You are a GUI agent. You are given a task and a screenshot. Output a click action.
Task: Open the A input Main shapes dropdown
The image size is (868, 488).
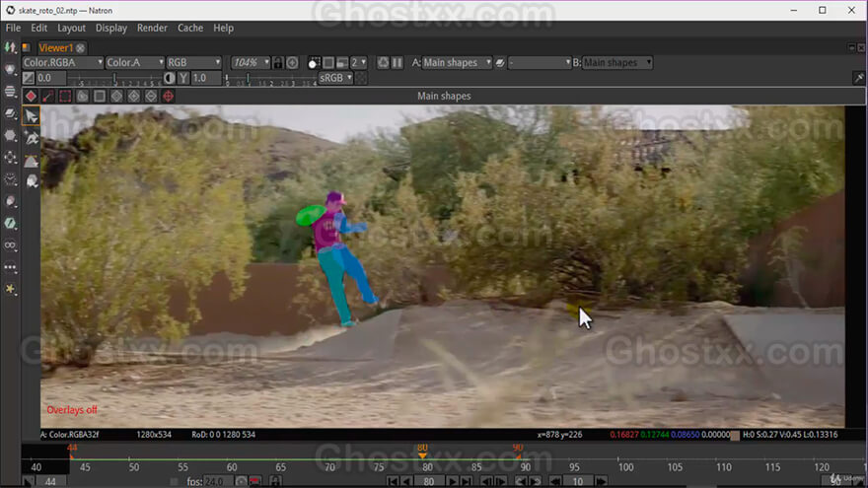point(457,62)
